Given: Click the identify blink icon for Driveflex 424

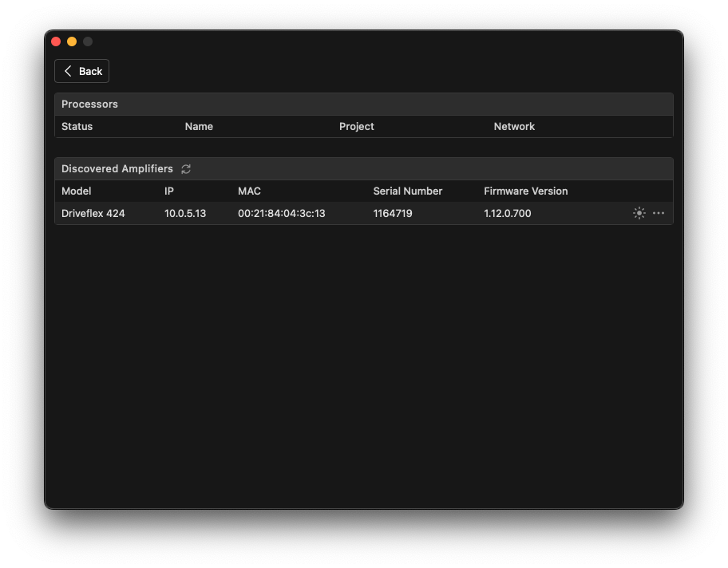Looking at the screenshot, I should pyautogui.click(x=639, y=213).
